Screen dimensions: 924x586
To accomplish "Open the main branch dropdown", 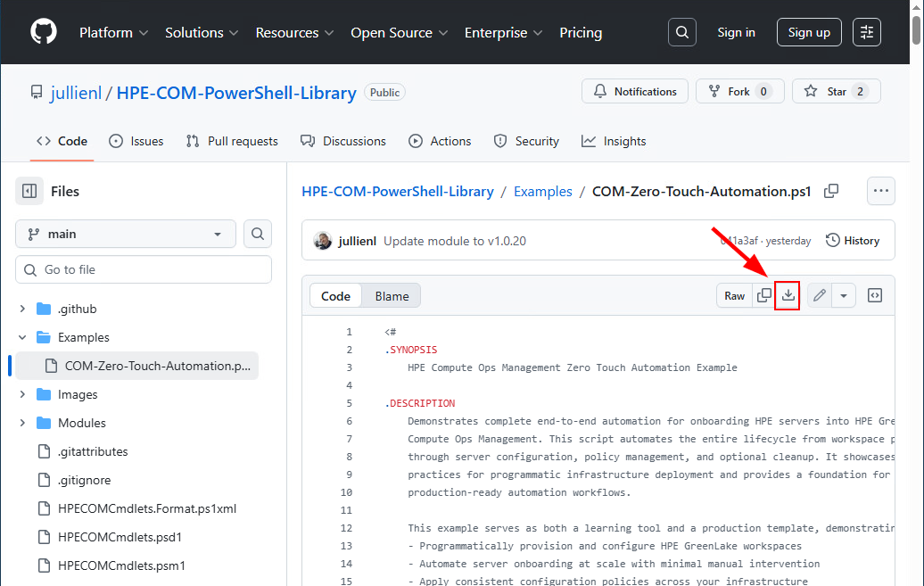I will (x=125, y=234).
